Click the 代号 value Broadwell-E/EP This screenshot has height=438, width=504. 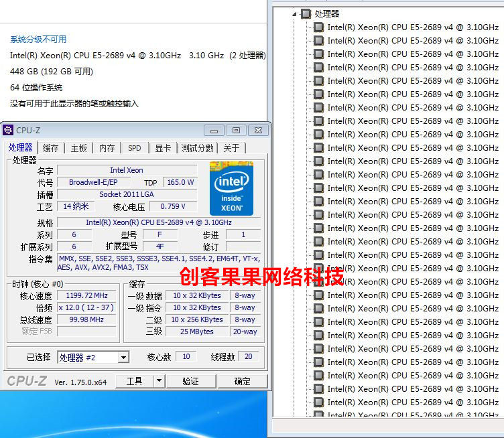pos(94,182)
